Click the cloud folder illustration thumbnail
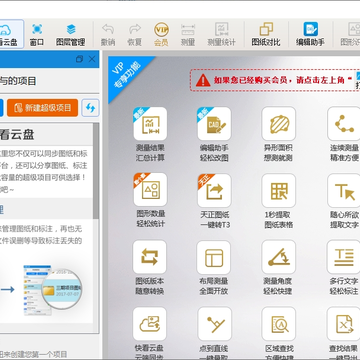This screenshot has height=360, width=360. (x=52, y=289)
